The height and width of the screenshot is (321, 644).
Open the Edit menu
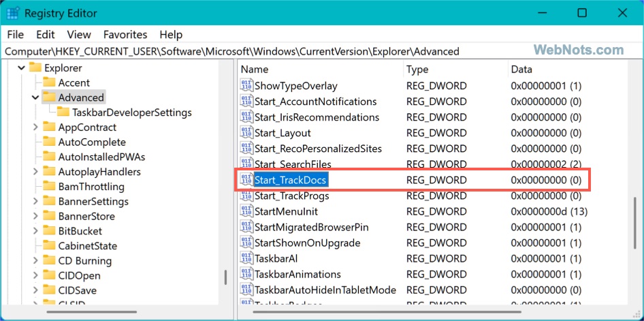pyautogui.click(x=46, y=35)
